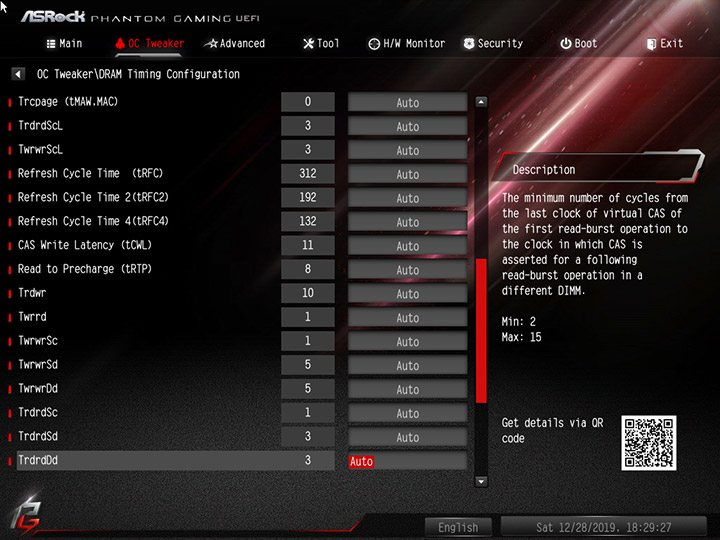The image size is (720, 540).
Task: Open the Advanced tab
Action: (235, 44)
